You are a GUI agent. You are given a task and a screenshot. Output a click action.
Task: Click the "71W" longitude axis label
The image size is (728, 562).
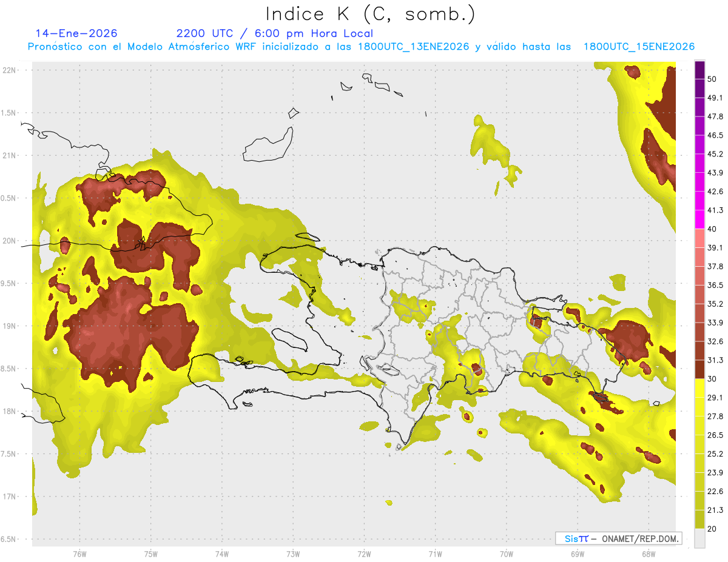click(x=435, y=554)
